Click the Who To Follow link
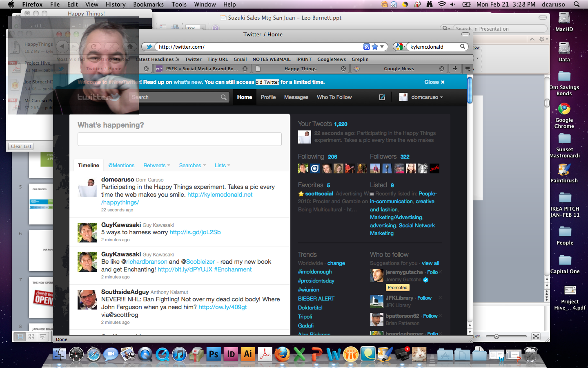This screenshot has width=588, height=368. pos(334,97)
